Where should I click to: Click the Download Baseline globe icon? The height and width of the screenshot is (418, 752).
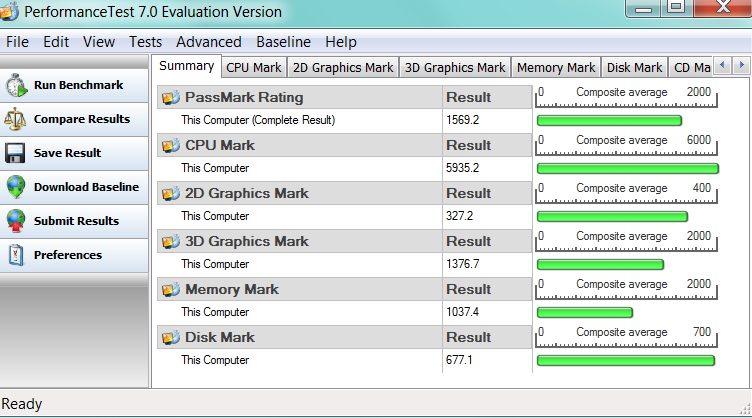(16, 187)
